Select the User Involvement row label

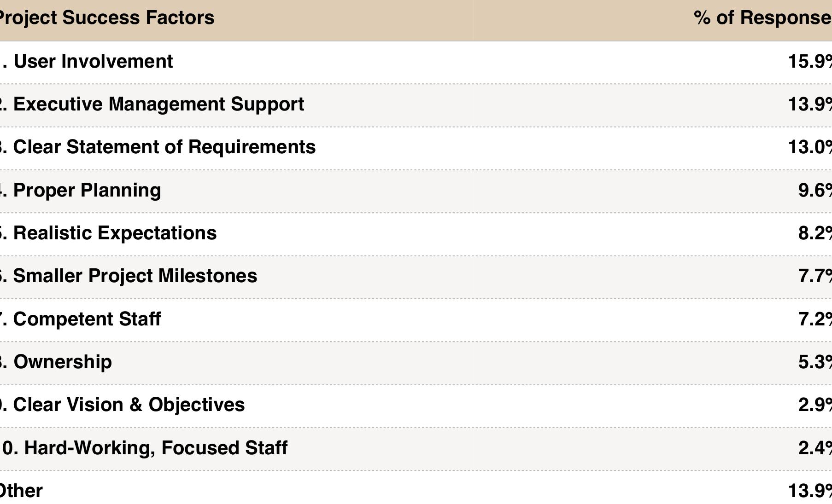[93, 62]
